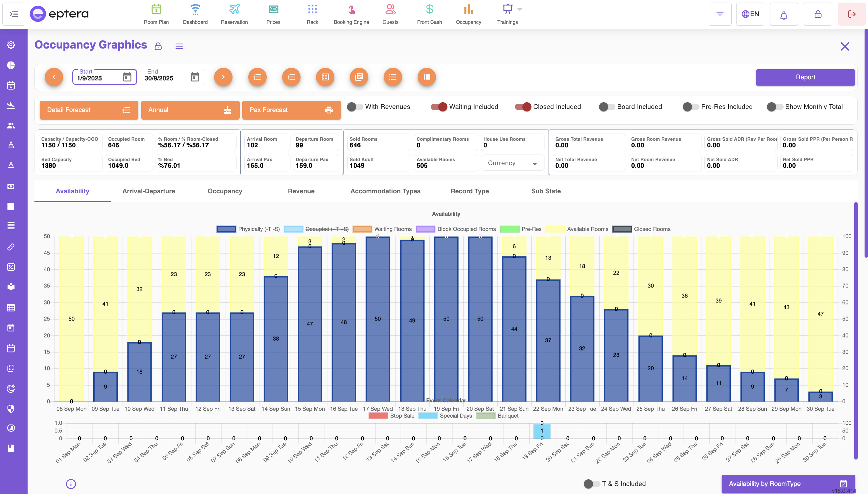Image resolution: width=868 pixels, height=494 pixels.
Task: Enable Board Included switch
Action: click(607, 107)
